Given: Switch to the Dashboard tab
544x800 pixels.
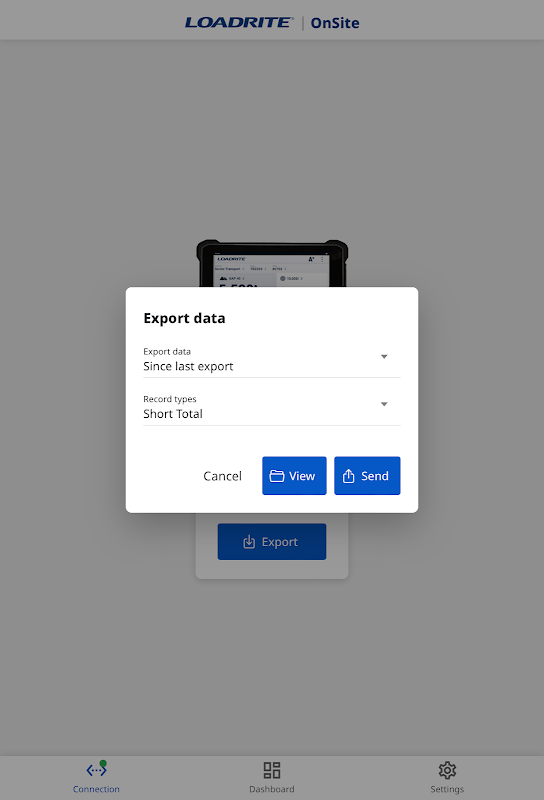Looking at the screenshot, I should (272, 777).
